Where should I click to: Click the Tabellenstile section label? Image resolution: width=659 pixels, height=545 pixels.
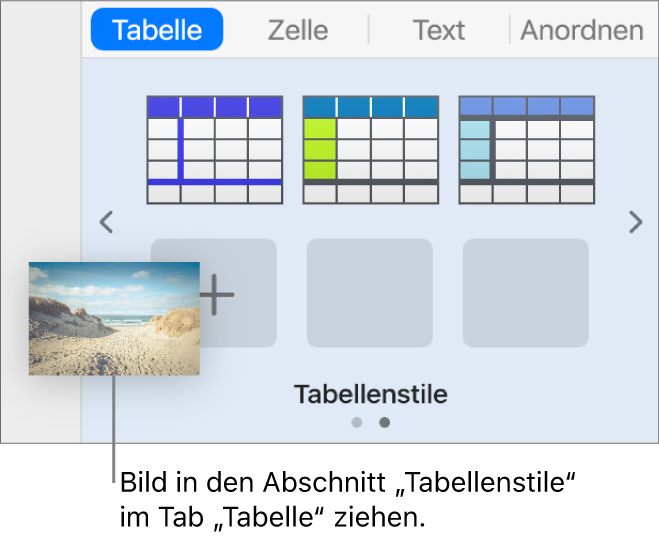[x=371, y=394]
